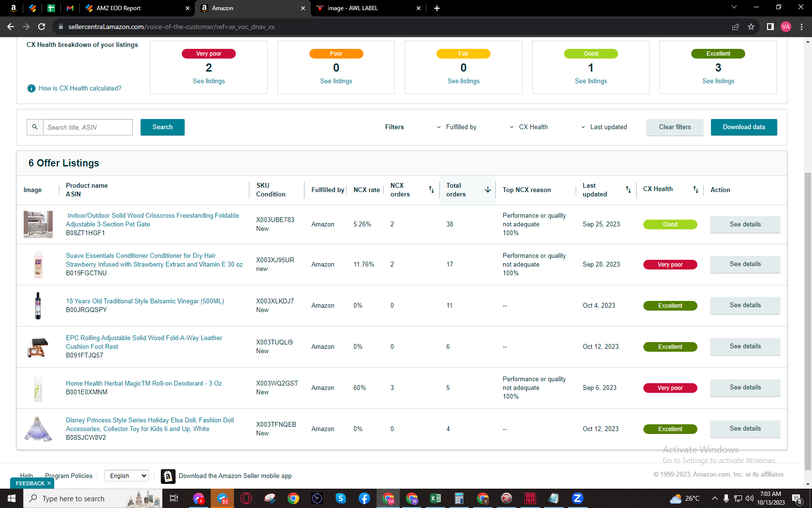Image resolution: width=812 pixels, height=508 pixels.
Task: Sort by CX Health arrows icon
Action: click(x=696, y=190)
